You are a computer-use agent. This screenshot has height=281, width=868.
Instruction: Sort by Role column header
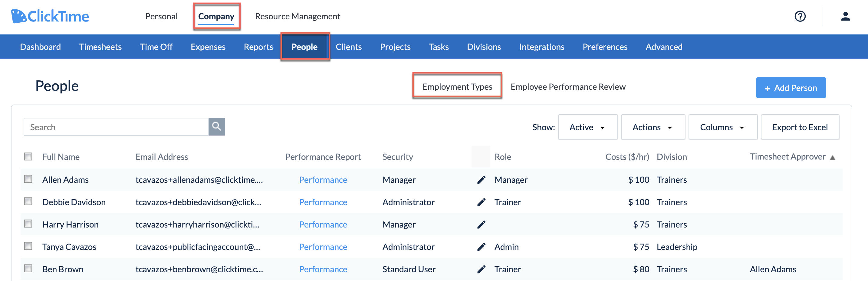pyautogui.click(x=503, y=157)
